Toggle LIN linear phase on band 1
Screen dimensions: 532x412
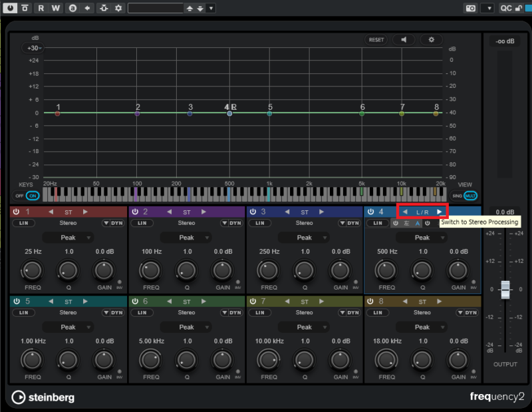(24, 223)
